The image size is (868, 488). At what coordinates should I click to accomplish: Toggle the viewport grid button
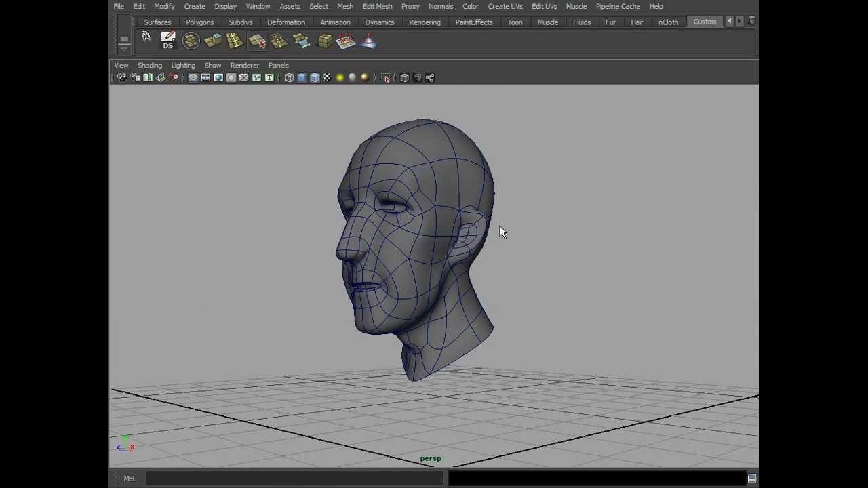(193, 78)
